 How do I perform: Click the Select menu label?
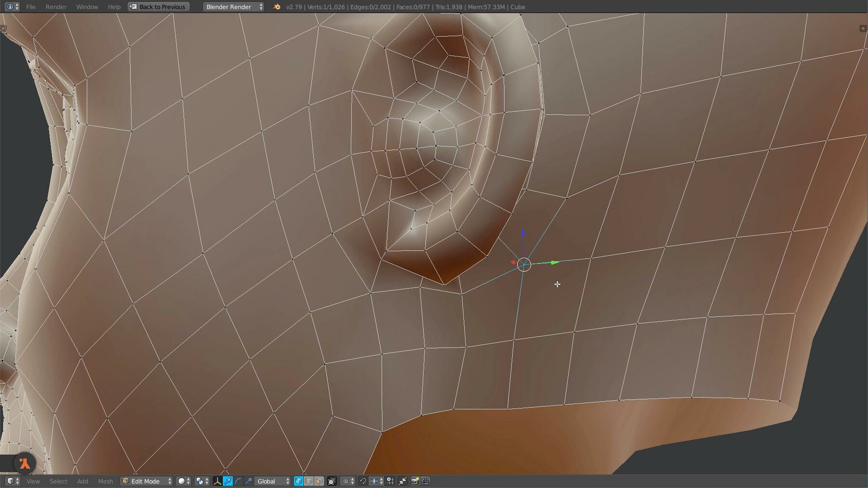click(x=58, y=481)
